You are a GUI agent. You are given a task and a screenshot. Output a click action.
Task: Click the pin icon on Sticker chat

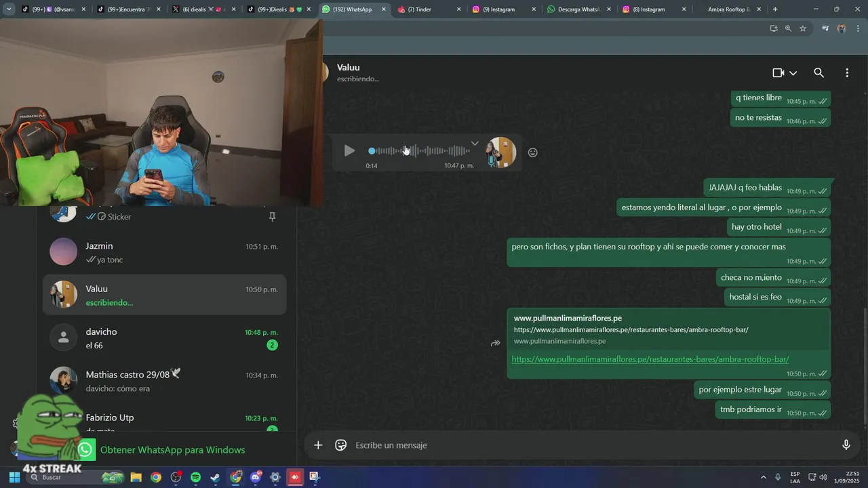coord(273,217)
